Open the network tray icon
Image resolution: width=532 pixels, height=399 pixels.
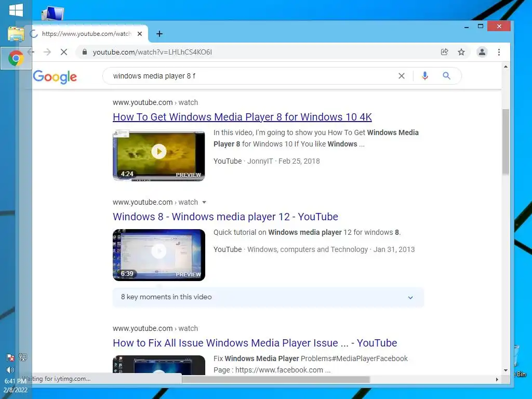(x=23, y=357)
